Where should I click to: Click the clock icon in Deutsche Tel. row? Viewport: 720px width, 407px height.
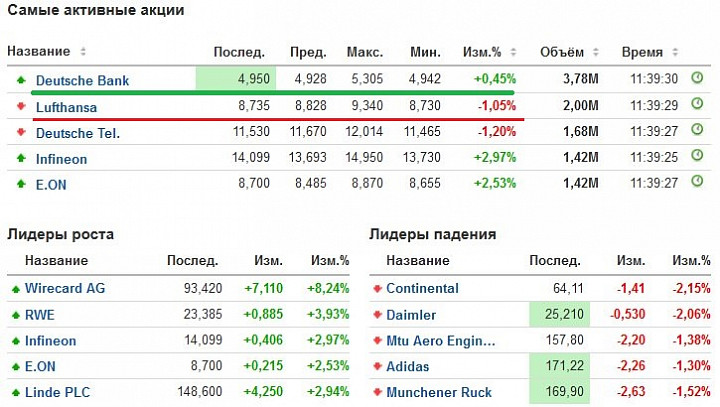(697, 130)
